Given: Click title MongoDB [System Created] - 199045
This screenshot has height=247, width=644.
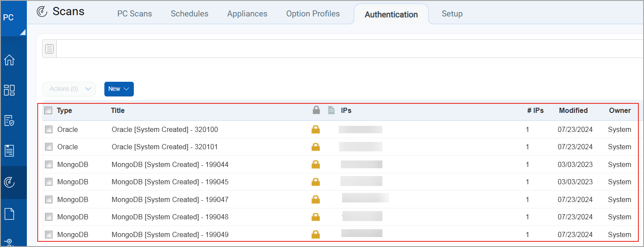Looking at the screenshot, I should click(x=170, y=182).
